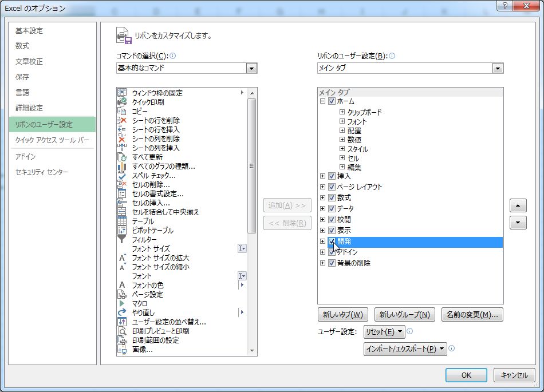Select the すべて更新 refresh icon
544x392 pixels.
click(x=122, y=157)
